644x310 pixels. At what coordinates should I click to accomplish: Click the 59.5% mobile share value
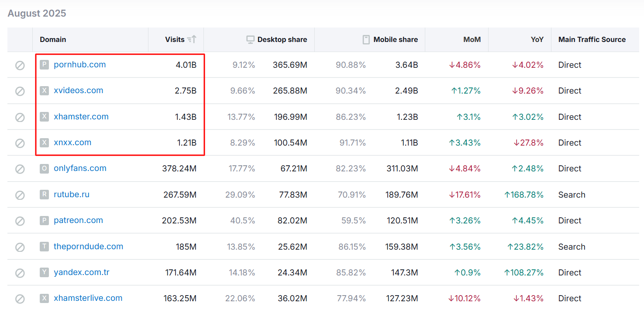(354, 221)
